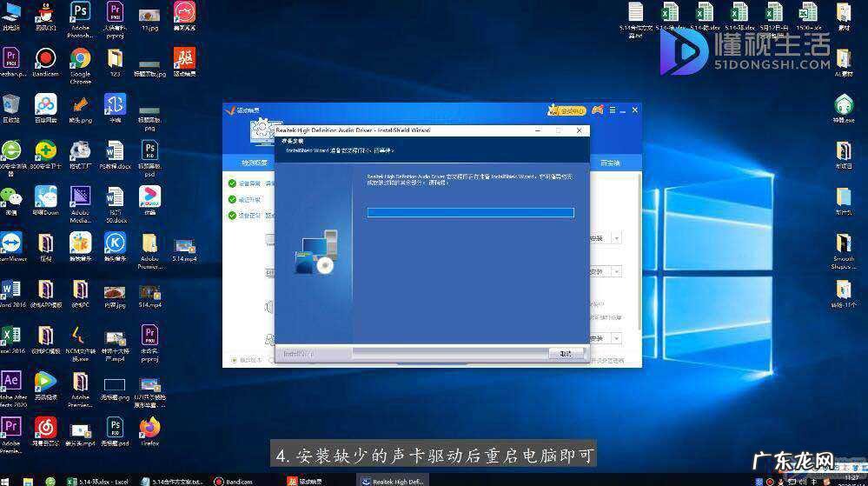The image size is (868, 486).
Task: Click the gamepad icon in Driver Genius title bar
Action: [597, 110]
